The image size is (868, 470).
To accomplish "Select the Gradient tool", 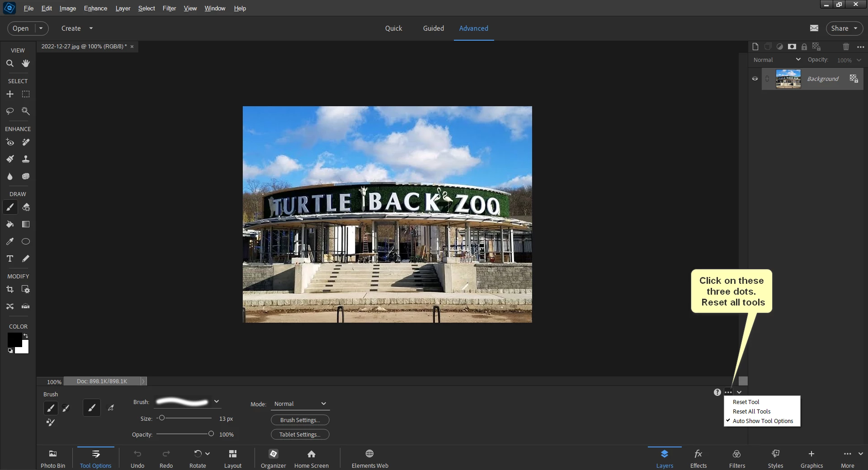I will point(26,224).
